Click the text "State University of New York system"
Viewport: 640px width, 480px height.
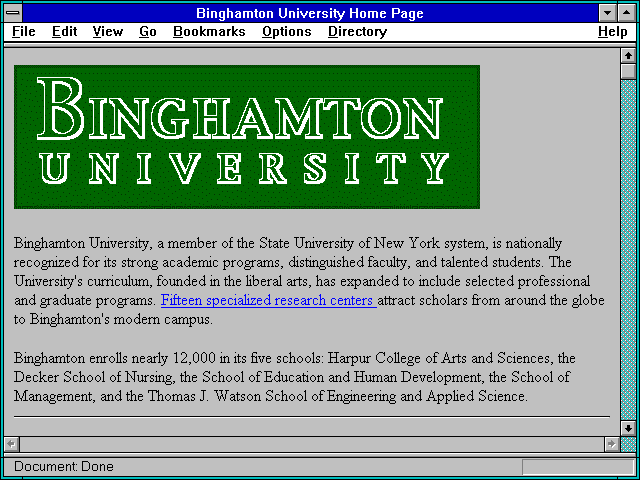pos(372,243)
